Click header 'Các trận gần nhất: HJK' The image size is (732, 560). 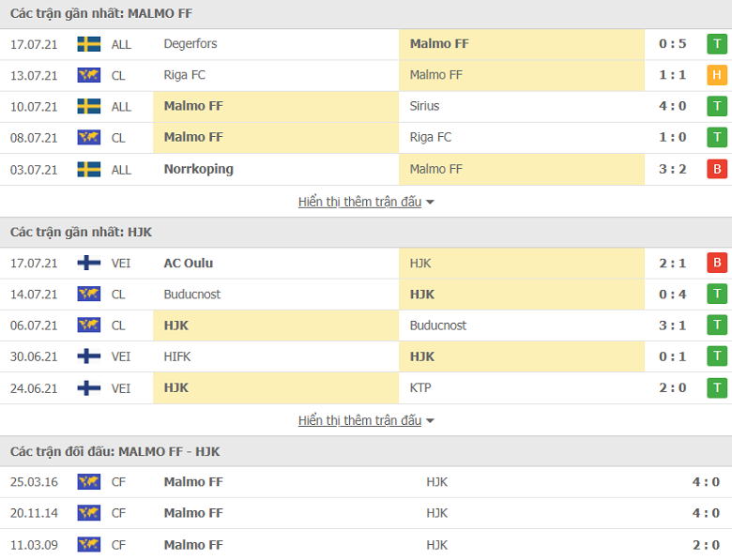point(81,232)
